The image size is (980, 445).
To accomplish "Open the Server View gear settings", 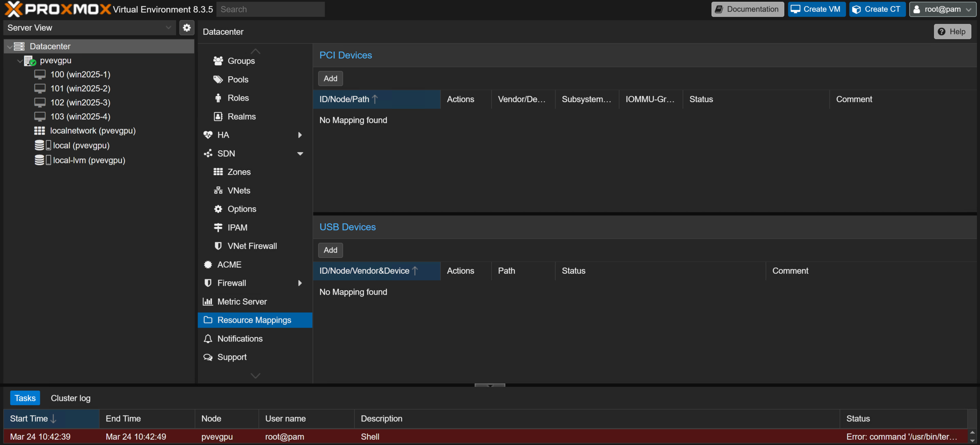I will (x=187, y=28).
